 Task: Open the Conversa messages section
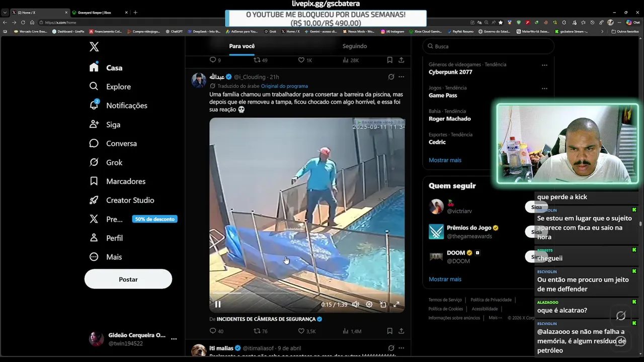coord(113,143)
